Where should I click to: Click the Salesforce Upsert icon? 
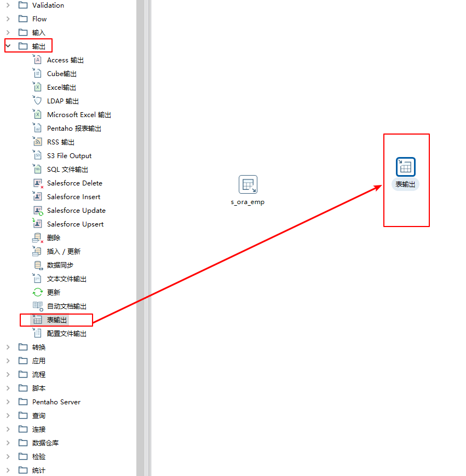[37, 224]
